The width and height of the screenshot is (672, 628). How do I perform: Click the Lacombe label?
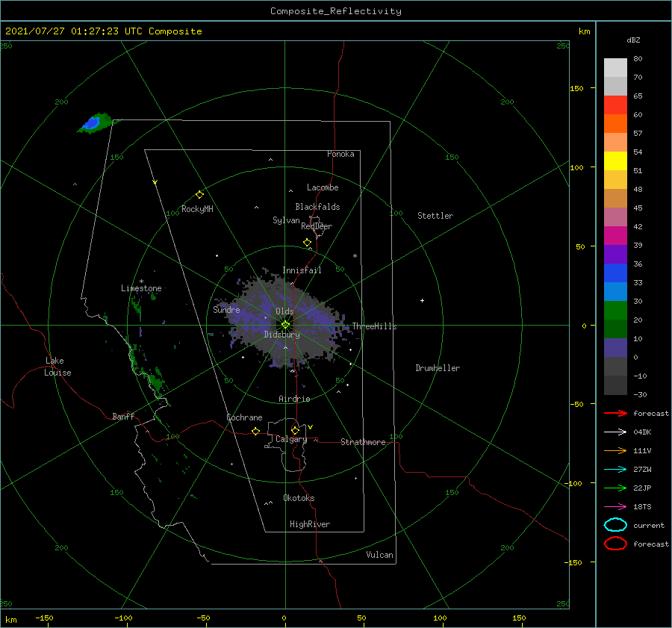pyautogui.click(x=323, y=187)
